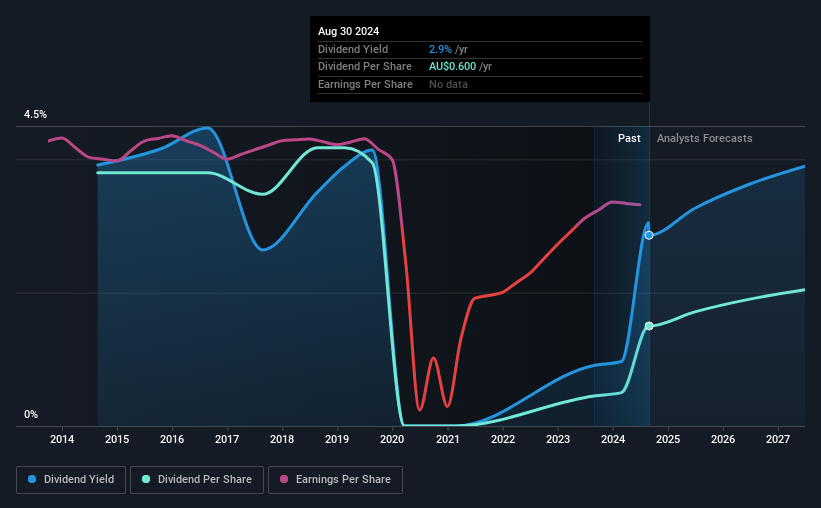821x508 pixels.
Task: Click the 2021 x-axis label
Action: coord(448,439)
